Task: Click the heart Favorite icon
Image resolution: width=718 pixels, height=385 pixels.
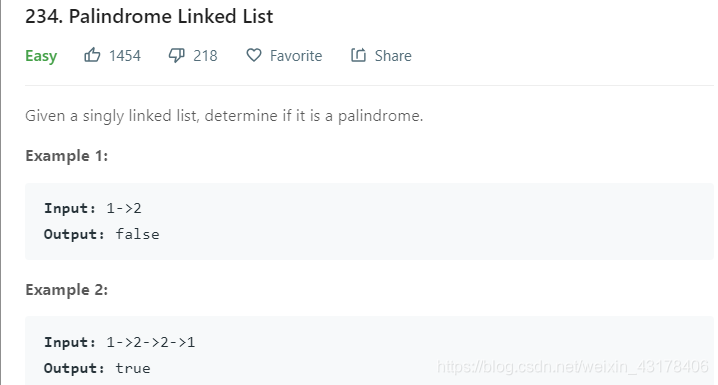Action: pos(254,55)
